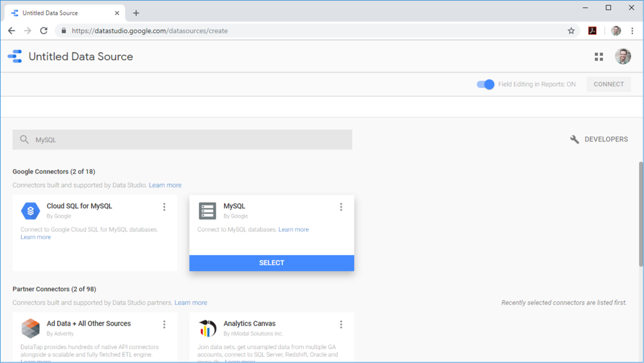The image size is (644, 363).
Task: Bookmark this page with the star icon
Action: (571, 31)
